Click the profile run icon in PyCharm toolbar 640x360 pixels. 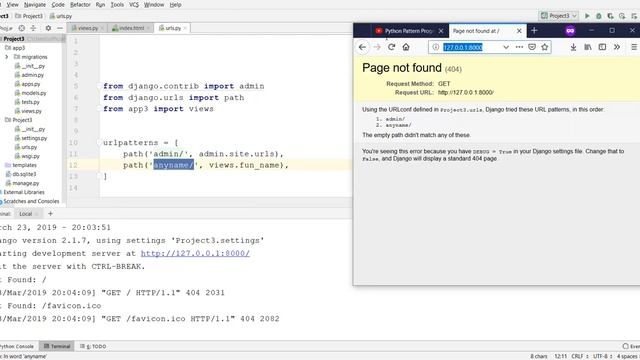[622, 16]
